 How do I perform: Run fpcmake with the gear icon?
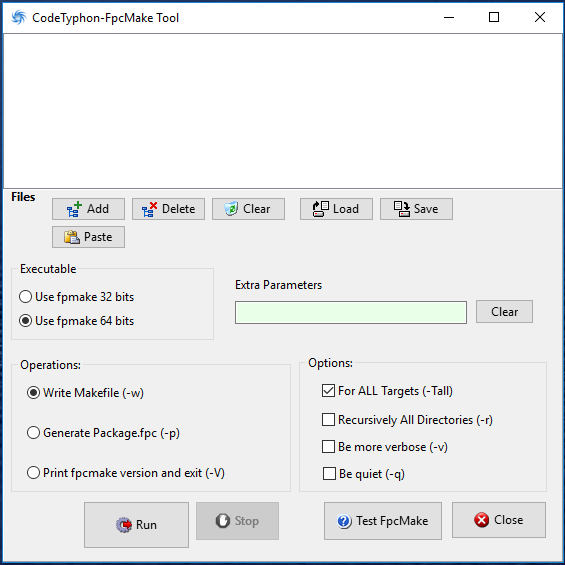[x=136, y=525]
